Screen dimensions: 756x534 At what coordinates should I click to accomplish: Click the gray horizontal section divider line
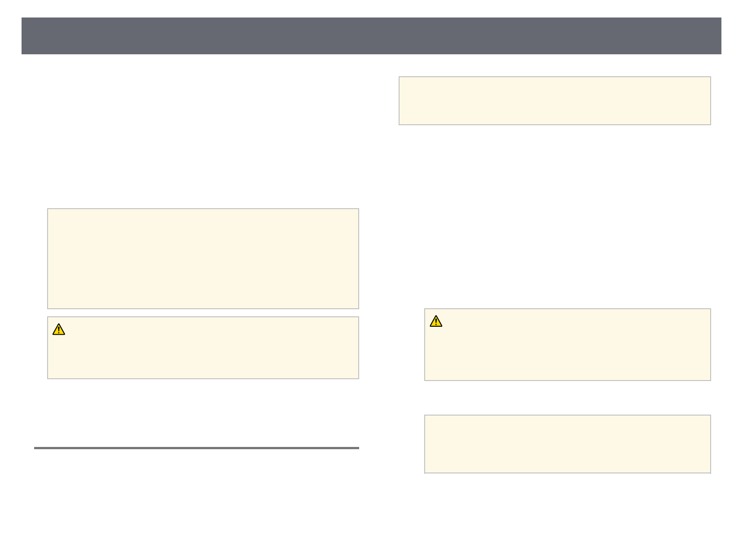(196, 448)
